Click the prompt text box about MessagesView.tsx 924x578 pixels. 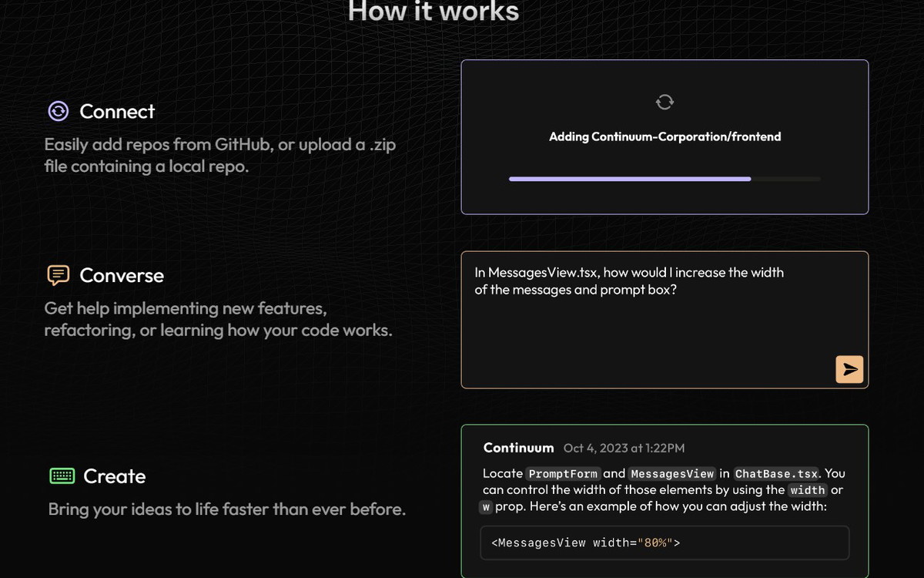pyautogui.click(x=665, y=319)
